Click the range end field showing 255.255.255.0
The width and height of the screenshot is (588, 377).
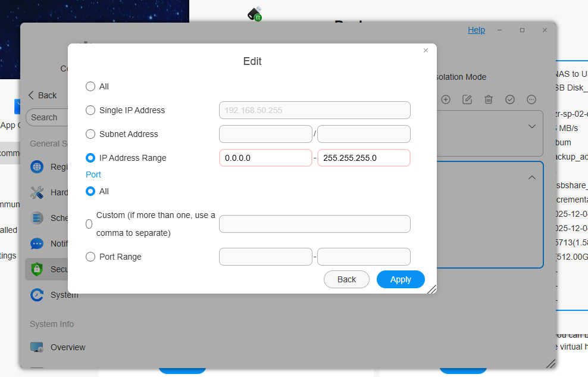(x=364, y=158)
